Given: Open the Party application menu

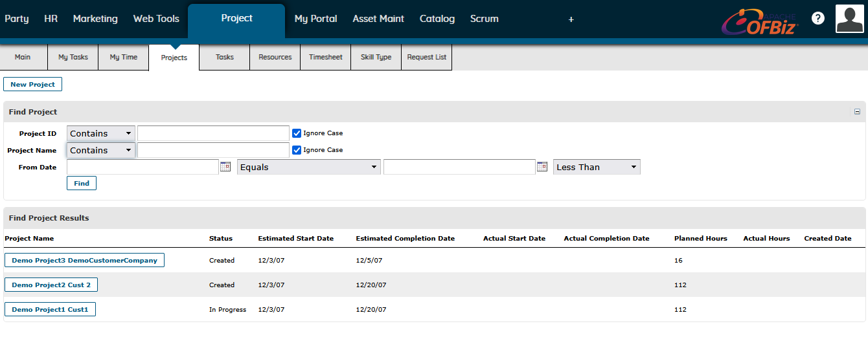Looking at the screenshot, I should tap(17, 19).
